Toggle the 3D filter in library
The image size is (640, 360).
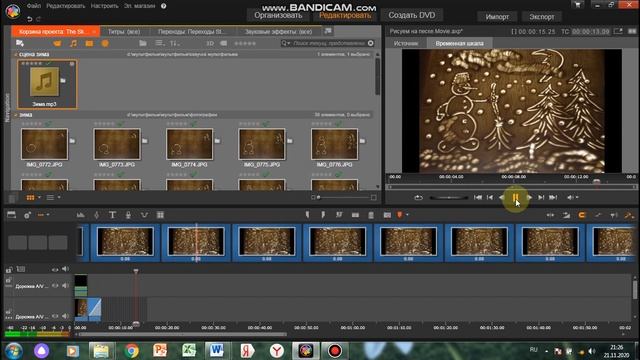tap(210, 43)
